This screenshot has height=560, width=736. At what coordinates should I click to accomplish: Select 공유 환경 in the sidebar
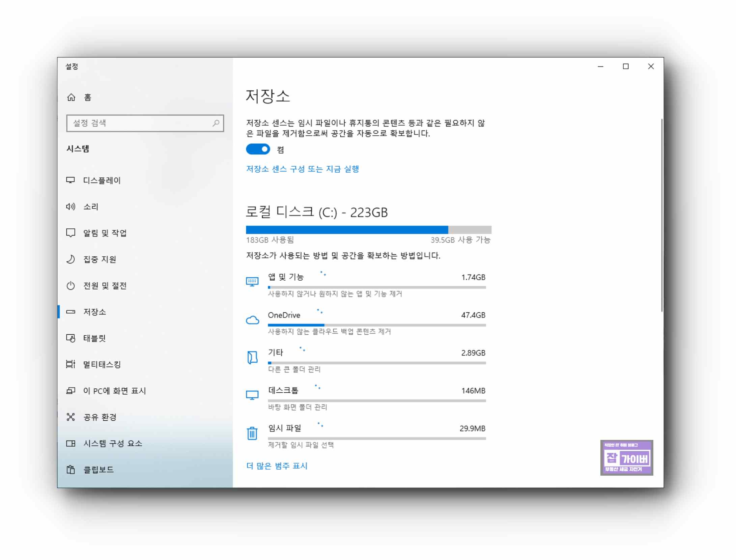point(100,417)
